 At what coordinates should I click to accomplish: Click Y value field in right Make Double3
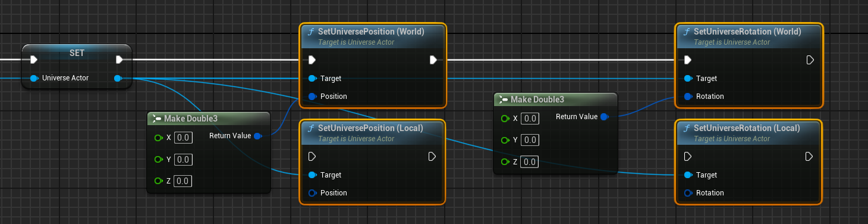click(x=530, y=140)
